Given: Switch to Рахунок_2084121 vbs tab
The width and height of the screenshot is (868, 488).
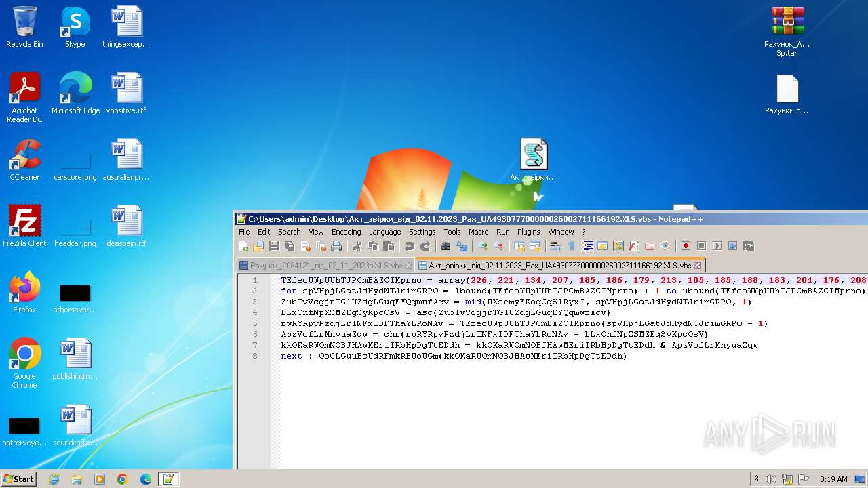Looking at the screenshot, I should tap(325, 266).
